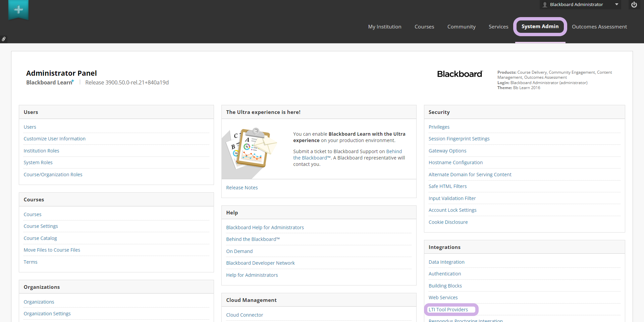Click the Blackboard logo
This screenshot has width=644, height=322.
click(460, 74)
